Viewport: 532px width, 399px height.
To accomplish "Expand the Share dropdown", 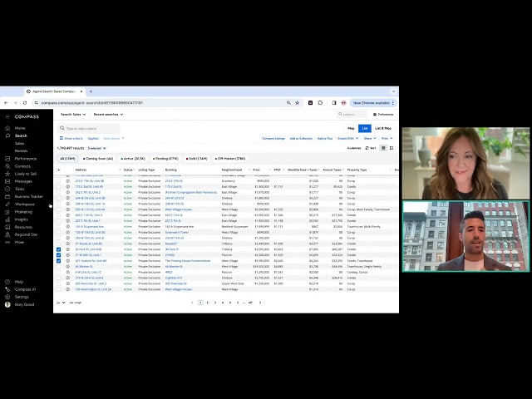I will point(370,139).
